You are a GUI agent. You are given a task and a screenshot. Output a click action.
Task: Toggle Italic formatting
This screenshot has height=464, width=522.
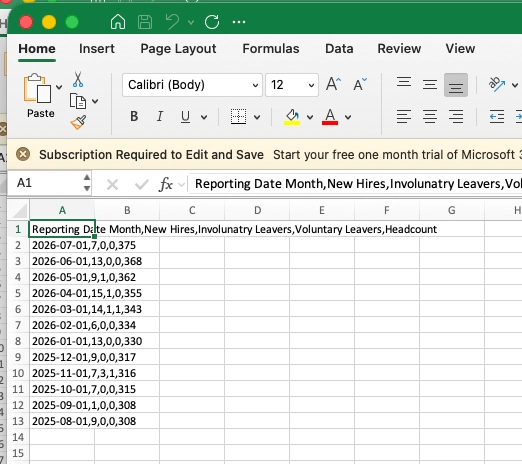point(160,117)
